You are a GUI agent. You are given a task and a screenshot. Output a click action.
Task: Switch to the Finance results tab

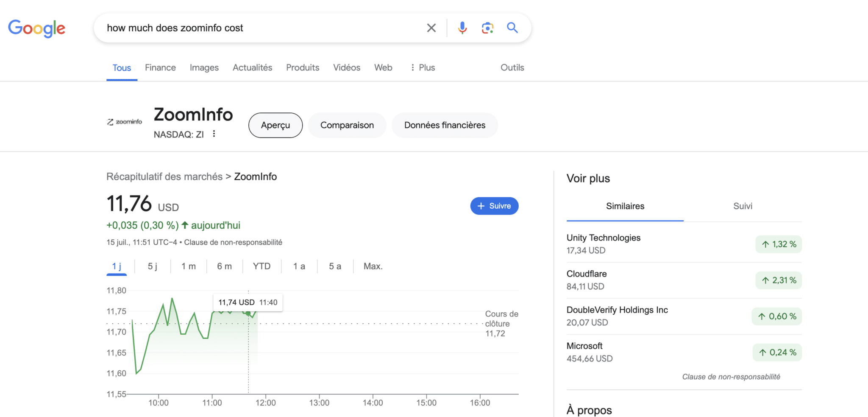(160, 67)
